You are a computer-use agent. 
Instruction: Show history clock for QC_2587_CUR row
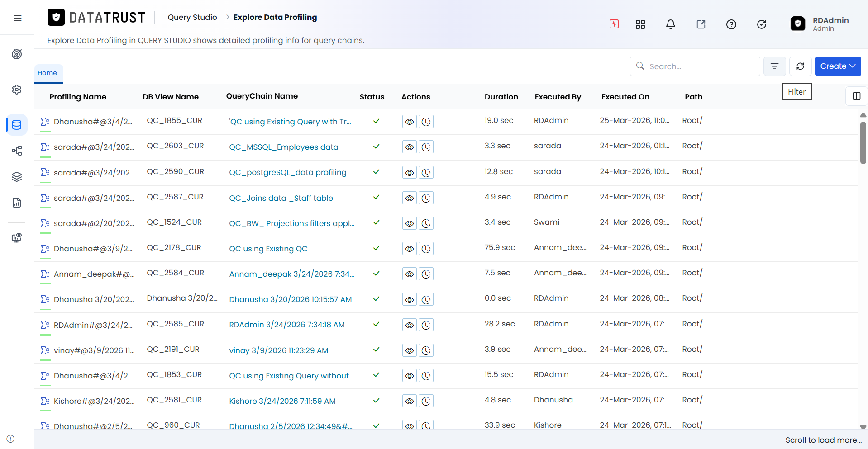(x=426, y=198)
